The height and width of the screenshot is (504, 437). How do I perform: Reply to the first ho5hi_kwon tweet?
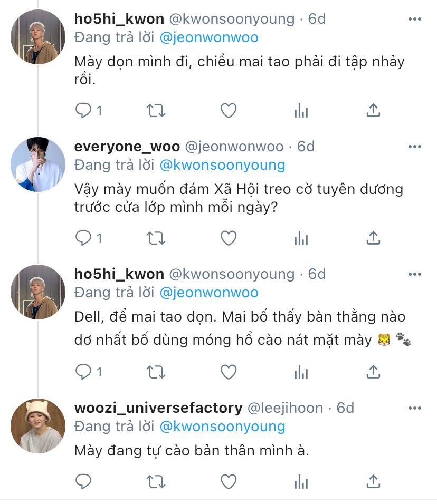pyautogui.click(x=84, y=110)
